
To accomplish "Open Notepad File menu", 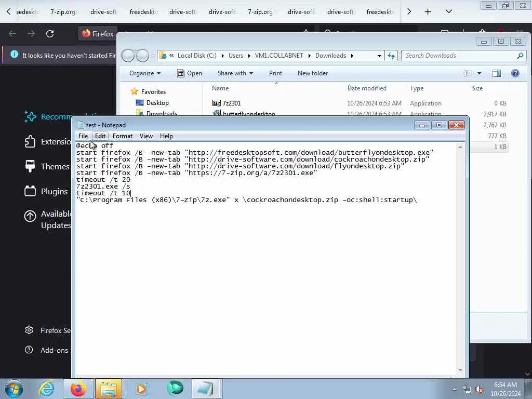I will [83, 136].
